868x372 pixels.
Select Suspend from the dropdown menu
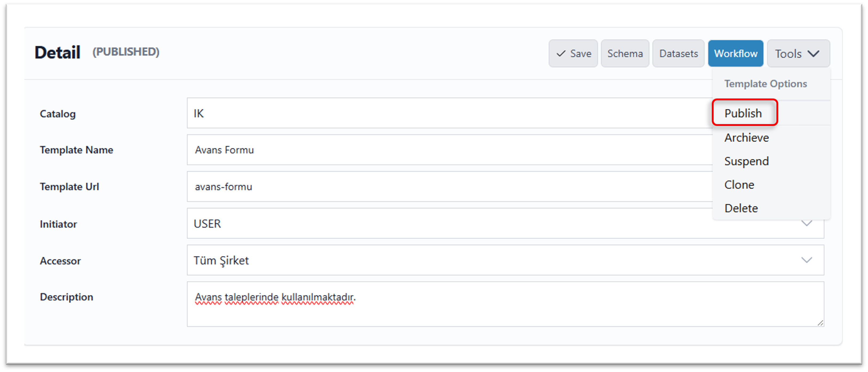pyautogui.click(x=747, y=161)
